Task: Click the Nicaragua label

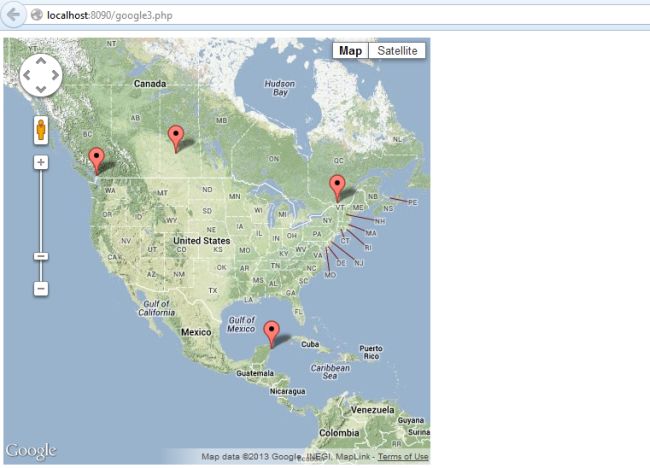Action: tap(287, 391)
